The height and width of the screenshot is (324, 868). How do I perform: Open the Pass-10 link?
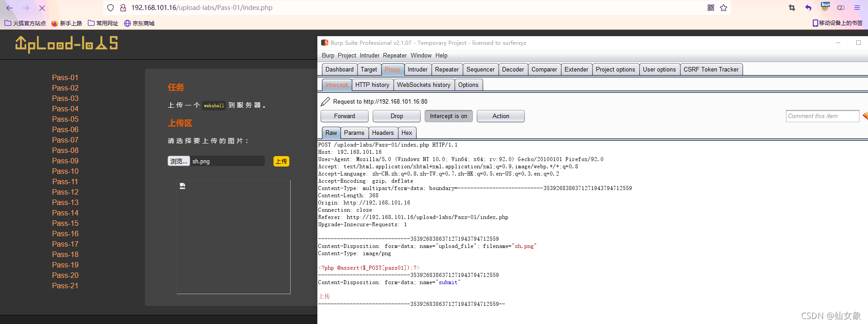(x=65, y=171)
